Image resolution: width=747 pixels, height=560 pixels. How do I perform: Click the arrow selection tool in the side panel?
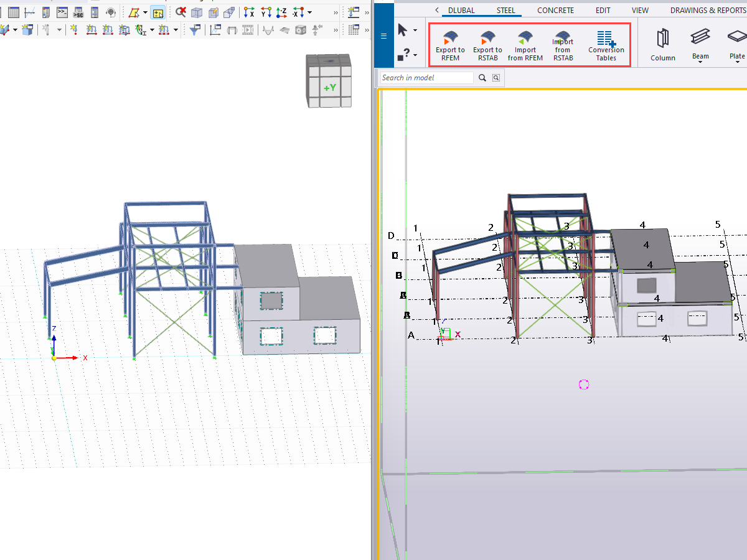pos(403,29)
